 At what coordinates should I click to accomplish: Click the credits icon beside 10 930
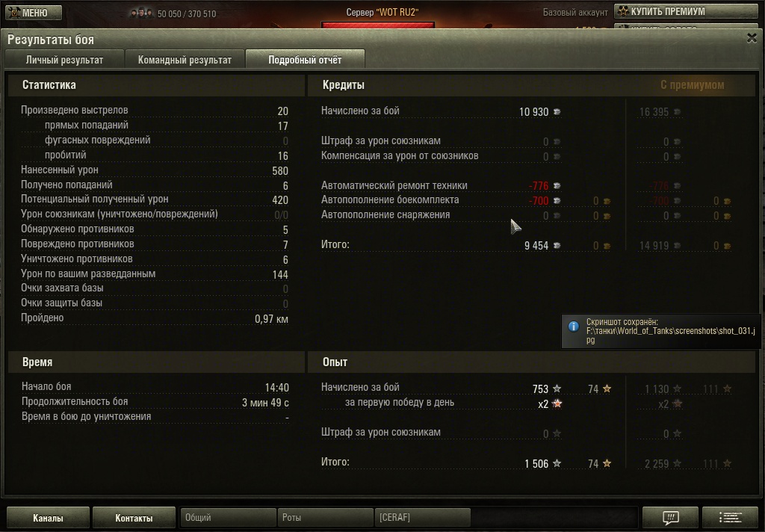coord(557,112)
